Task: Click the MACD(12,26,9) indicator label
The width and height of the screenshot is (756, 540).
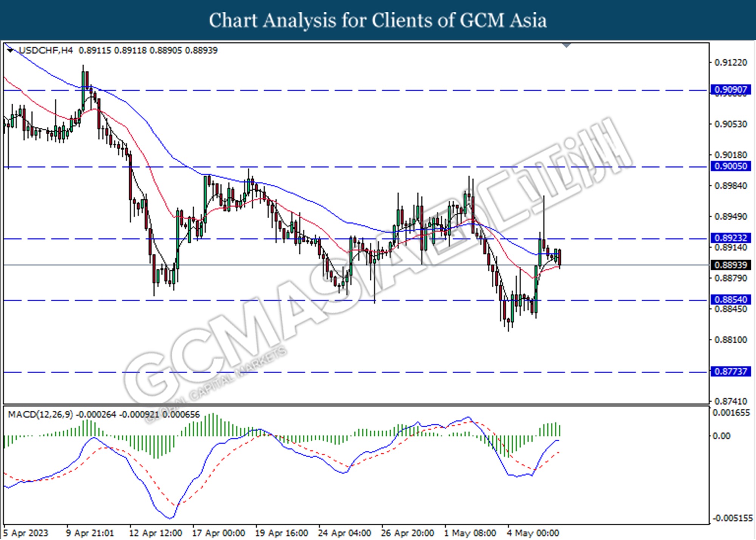Action: (x=40, y=414)
